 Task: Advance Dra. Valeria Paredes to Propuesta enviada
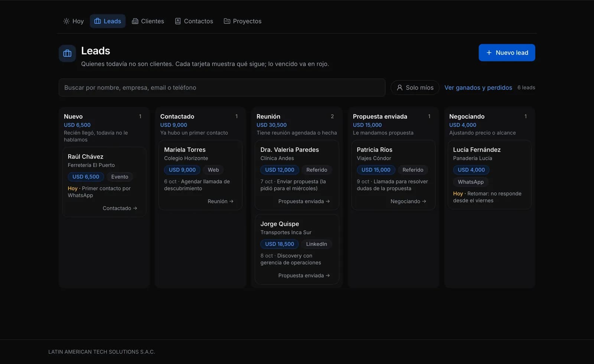[304, 201]
